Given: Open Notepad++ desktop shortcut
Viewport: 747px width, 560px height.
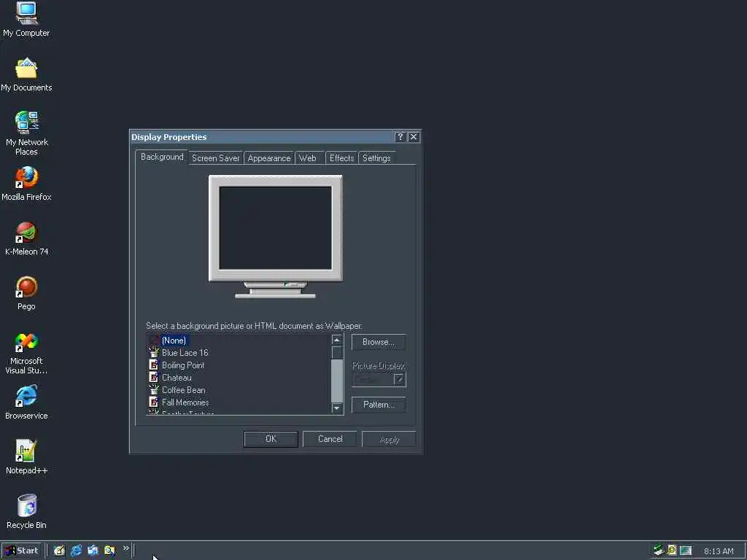Looking at the screenshot, I should coord(26,457).
